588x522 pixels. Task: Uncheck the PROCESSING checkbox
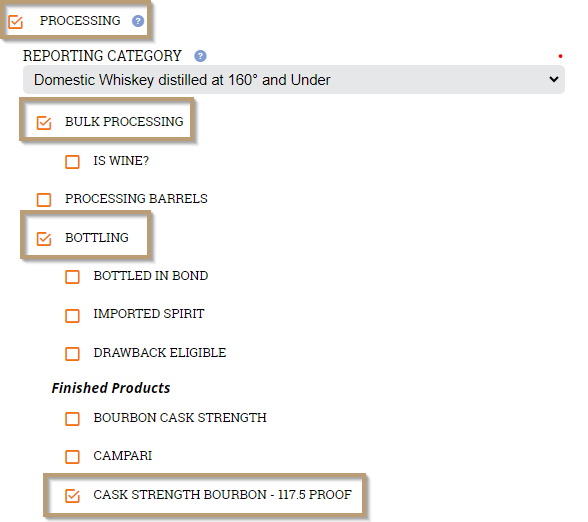coord(16,22)
